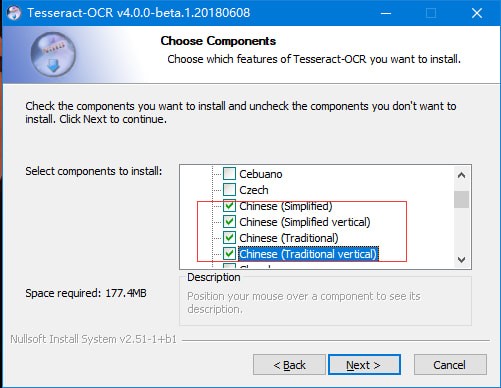Check the Cebuano language checkbox
The height and width of the screenshot is (388, 501).
click(x=229, y=174)
